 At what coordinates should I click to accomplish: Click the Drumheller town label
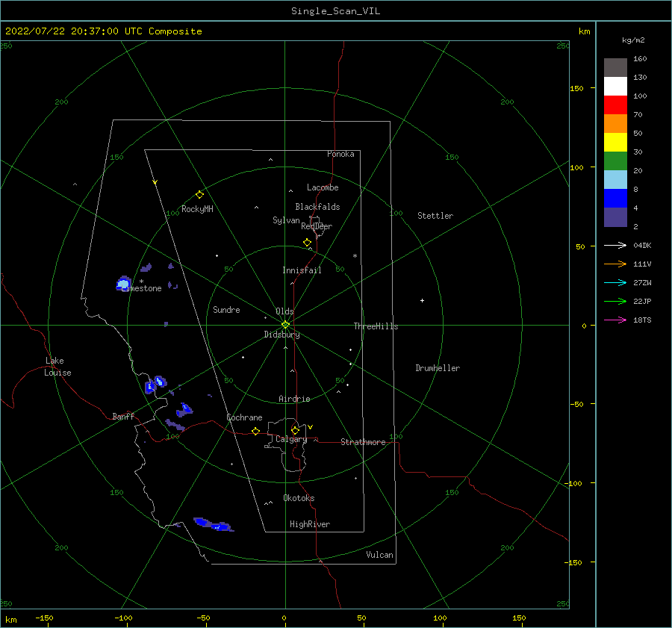coord(438,368)
